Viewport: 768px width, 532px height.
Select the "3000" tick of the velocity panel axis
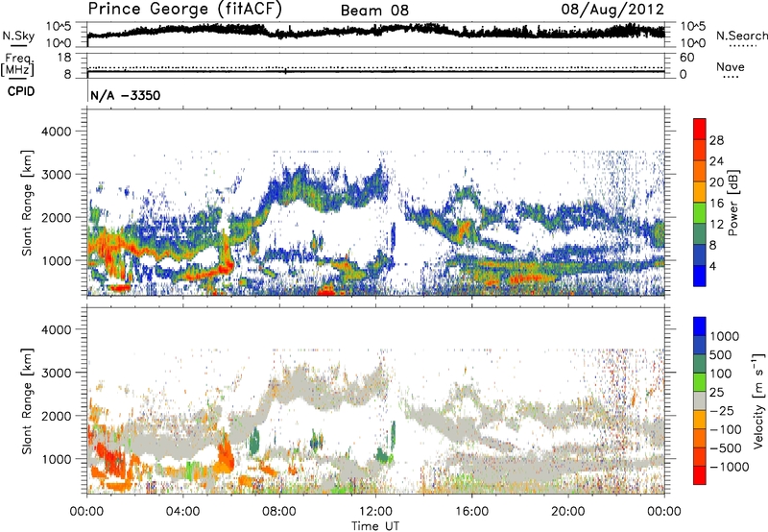pyautogui.click(x=56, y=373)
